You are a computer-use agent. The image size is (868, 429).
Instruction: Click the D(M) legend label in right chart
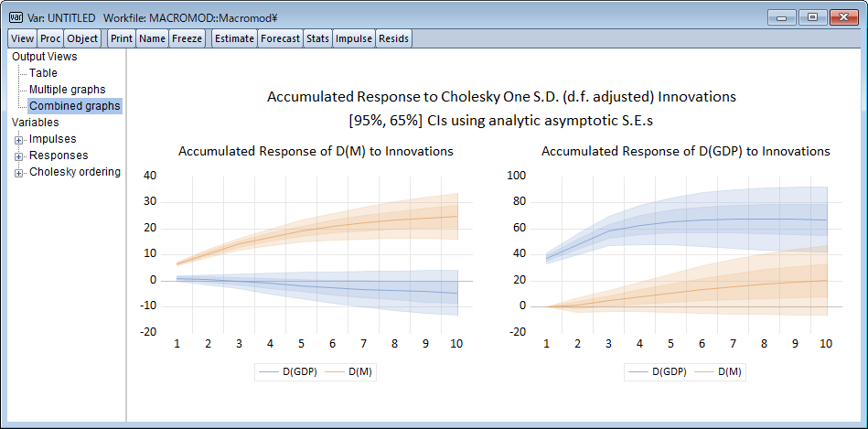click(730, 372)
